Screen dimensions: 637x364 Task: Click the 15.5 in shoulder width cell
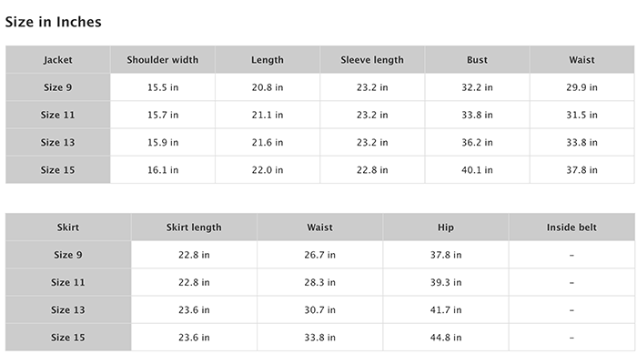[x=163, y=87]
